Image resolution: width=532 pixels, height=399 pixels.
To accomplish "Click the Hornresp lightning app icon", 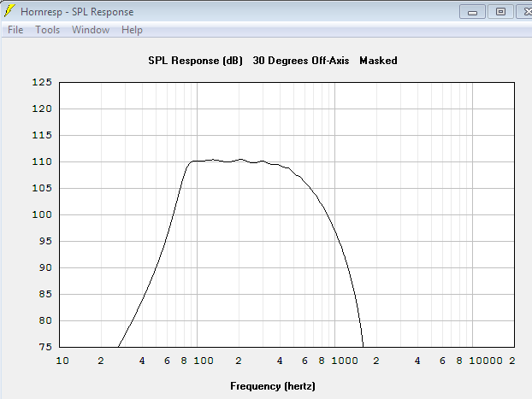I will tap(9, 11).
